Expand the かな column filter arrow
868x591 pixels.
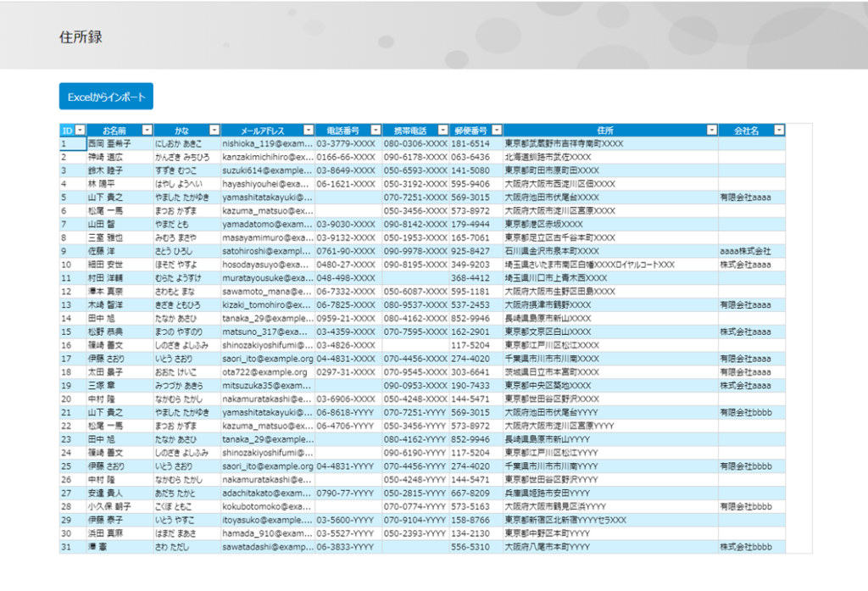214,131
